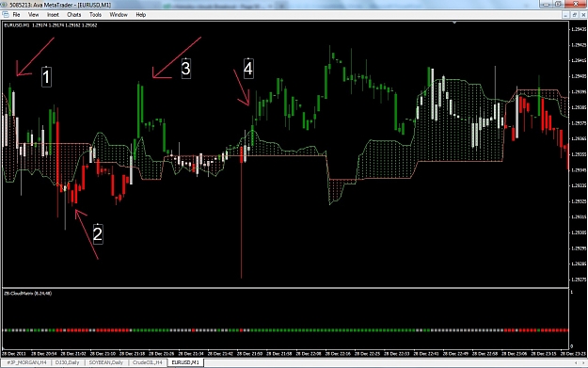This screenshot has height=368, width=588.
Task: Open the Charts menu
Action: point(74,15)
